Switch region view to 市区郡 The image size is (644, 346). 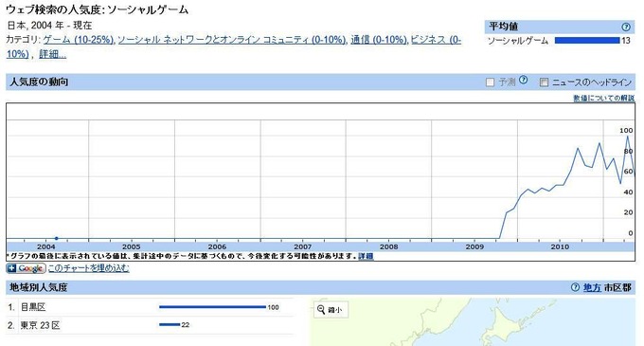click(617, 287)
